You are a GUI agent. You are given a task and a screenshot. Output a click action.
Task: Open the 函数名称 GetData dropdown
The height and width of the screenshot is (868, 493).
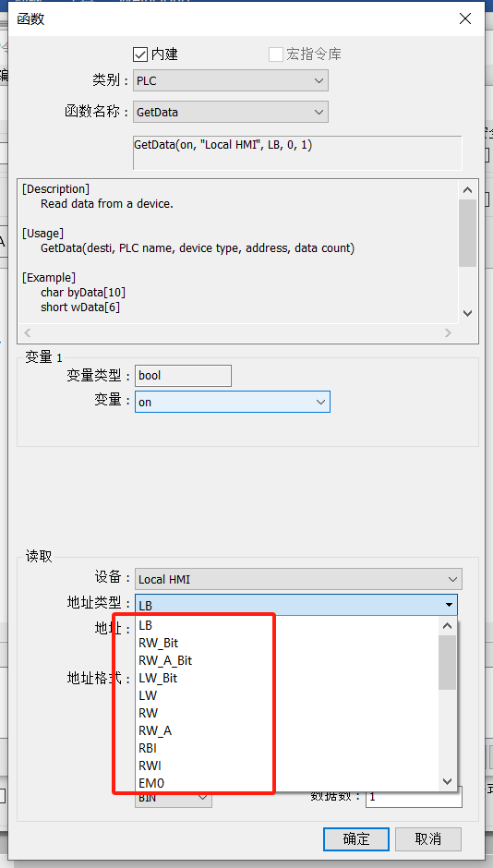click(231, 112)
